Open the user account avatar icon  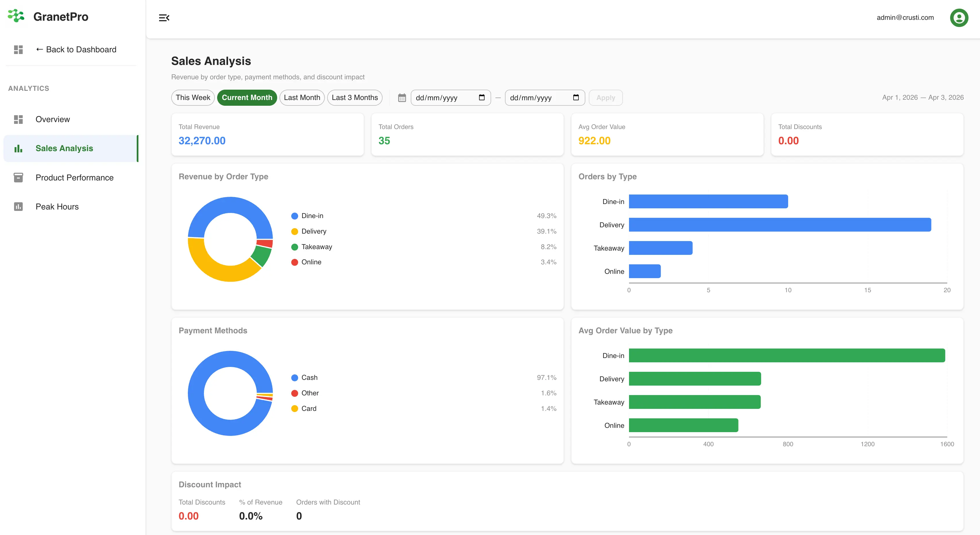pos(959,18)
